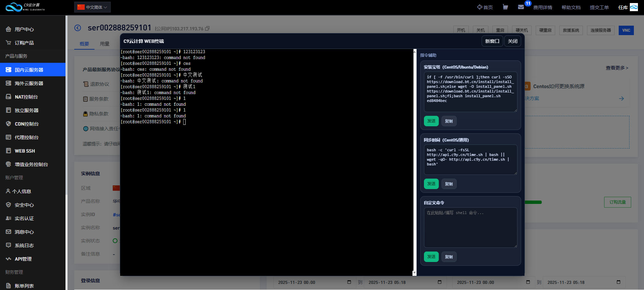Open the 中文简体 language dropdown

(x=92, y=7)
